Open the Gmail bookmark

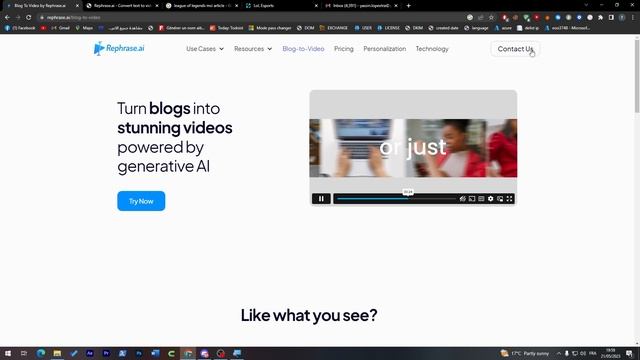point(60,28)
